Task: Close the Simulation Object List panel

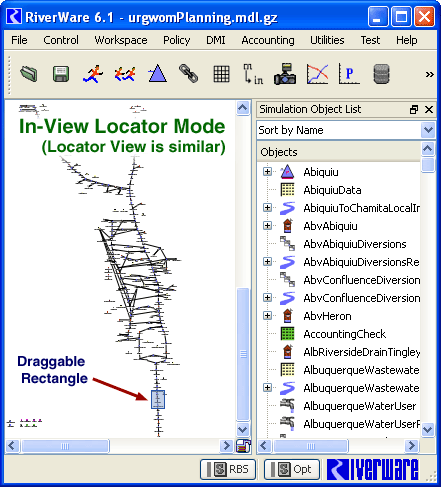Action: coord(429,109)
